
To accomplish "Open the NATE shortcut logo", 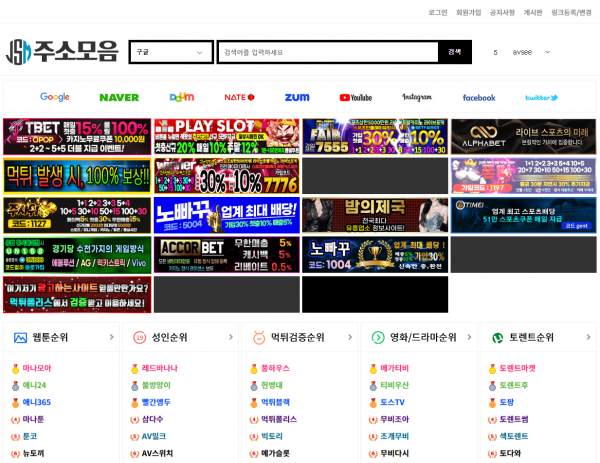I will coord(239,97).
